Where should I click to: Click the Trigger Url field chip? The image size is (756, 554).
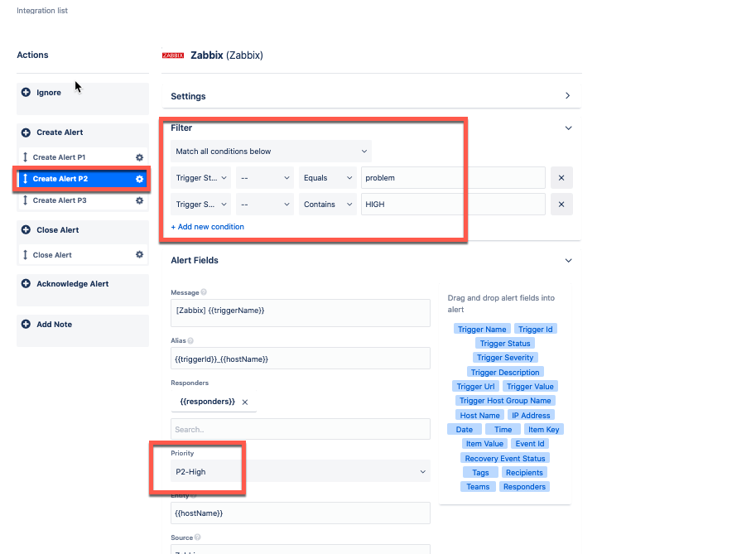[x=475, y=386]
